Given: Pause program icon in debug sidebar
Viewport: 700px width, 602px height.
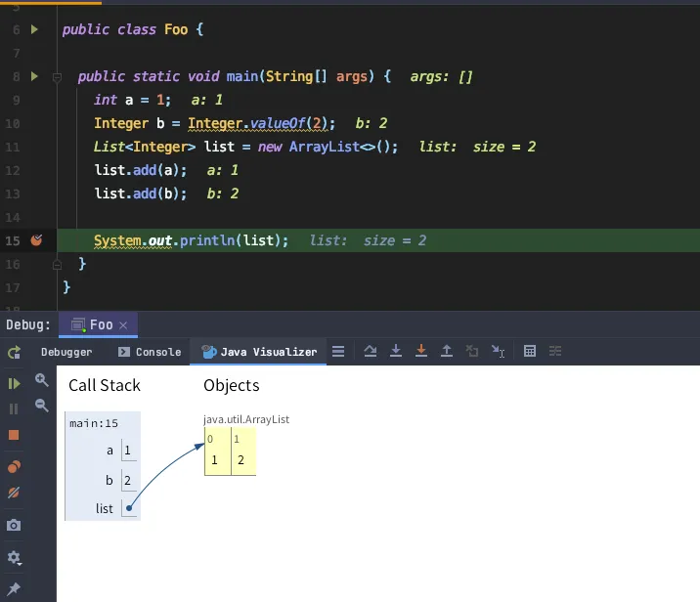Looking at the screenshot, I should pos(14,408).
